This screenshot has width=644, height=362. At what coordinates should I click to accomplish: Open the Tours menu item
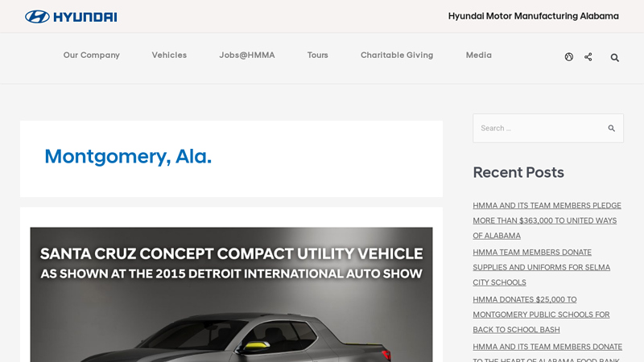click(x=317, y=55)
